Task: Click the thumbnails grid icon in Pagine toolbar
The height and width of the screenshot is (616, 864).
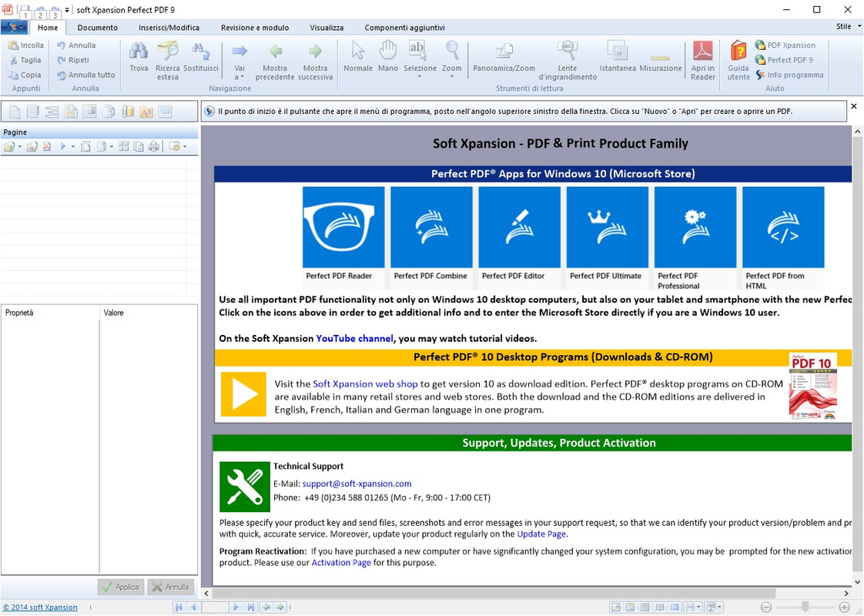Action: point(123,146)
